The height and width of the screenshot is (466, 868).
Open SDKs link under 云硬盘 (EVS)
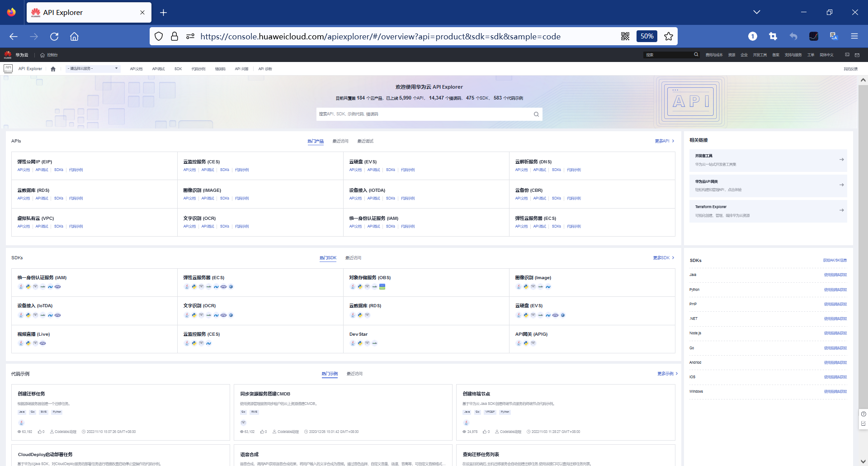click(x=391, y=170)
